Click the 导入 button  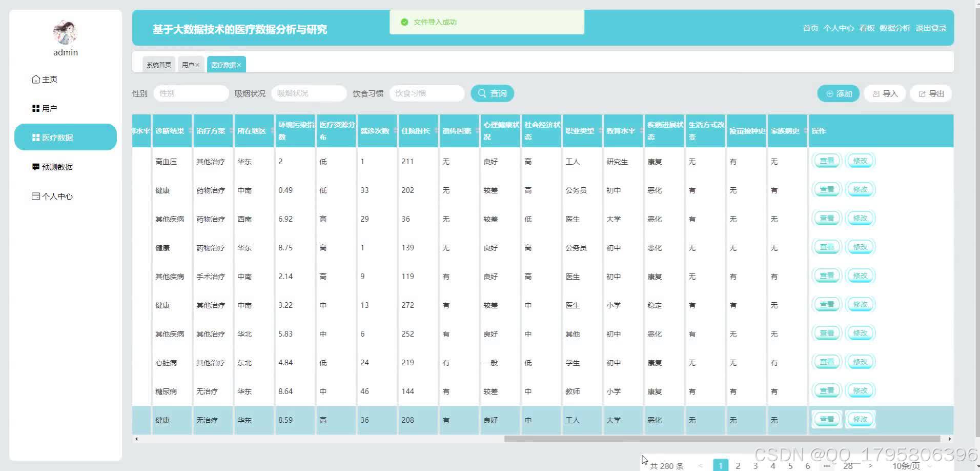tap(885, 93)
